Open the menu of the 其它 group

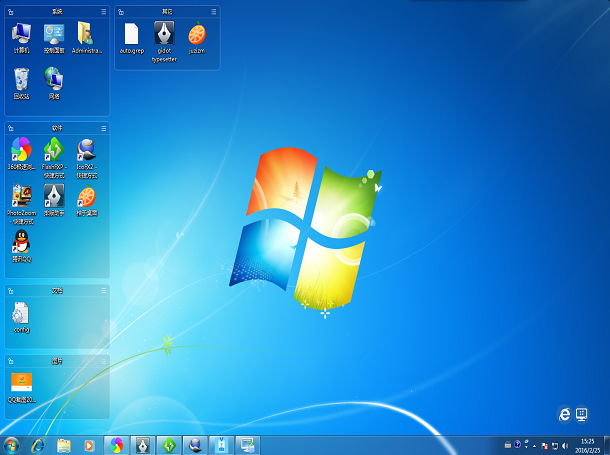point(214,12)
